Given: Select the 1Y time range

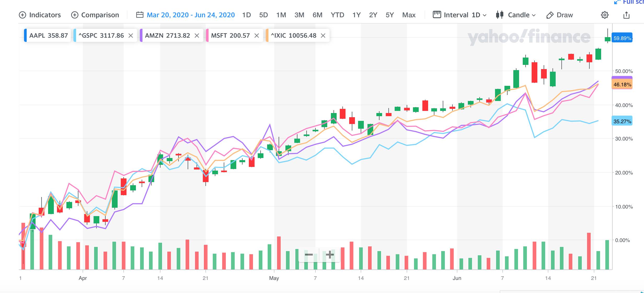Looking at the screenshot, I should pyautogui.click(x=356, y=15).
